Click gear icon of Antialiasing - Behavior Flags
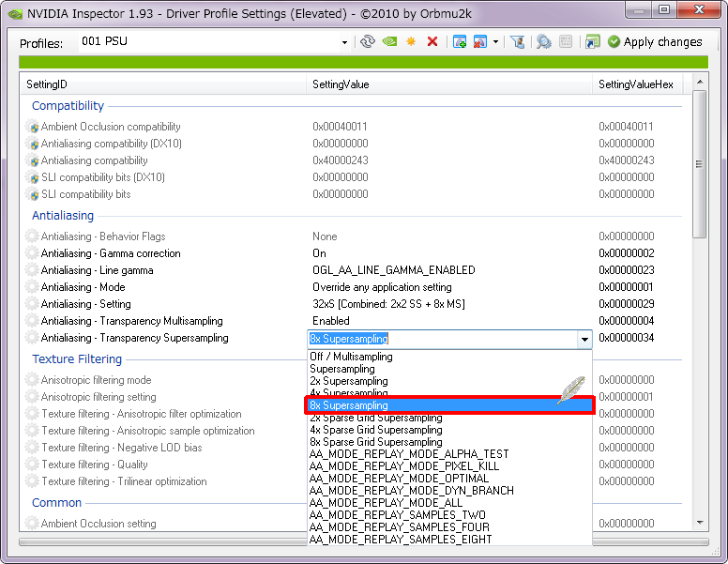This screenshot has width=728, height=564. tap(32, 236)
